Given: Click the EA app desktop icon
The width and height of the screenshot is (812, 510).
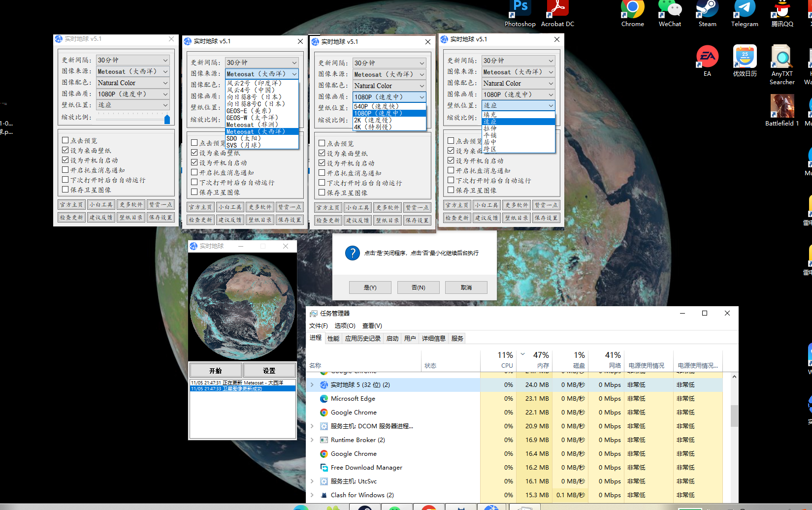Looking at the screenshot, I should pos(707,57).
